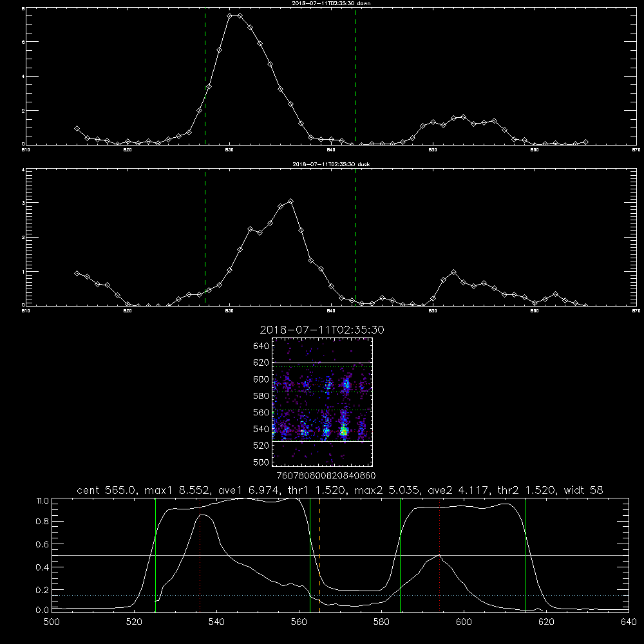The image size is (644, 644).
Task: Click heatmap y-axis label 580
Action: 261,396
